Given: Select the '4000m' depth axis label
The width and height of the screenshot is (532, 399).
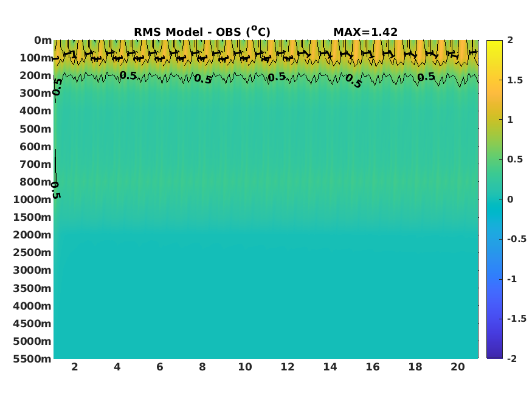Looking at the screenshot, I should click(x=32, y=306).
